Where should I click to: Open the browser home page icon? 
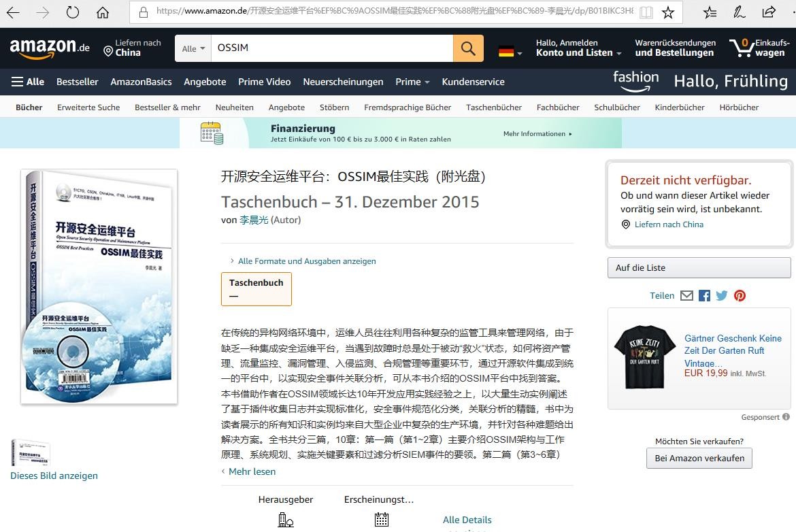(x=103, y=12)
